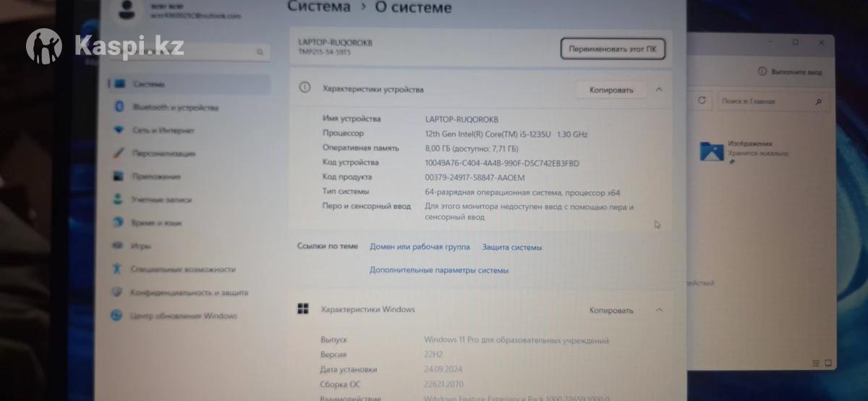868x401 pixels.
Task: Collapse the Характеристики устройства section chevron
Action: pos(659,90)
